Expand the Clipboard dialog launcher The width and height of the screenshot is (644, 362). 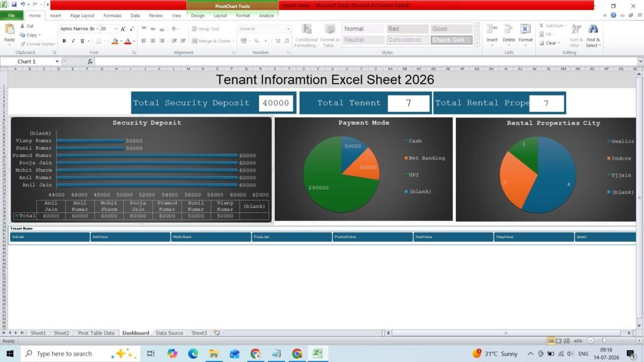pos(54,53)
